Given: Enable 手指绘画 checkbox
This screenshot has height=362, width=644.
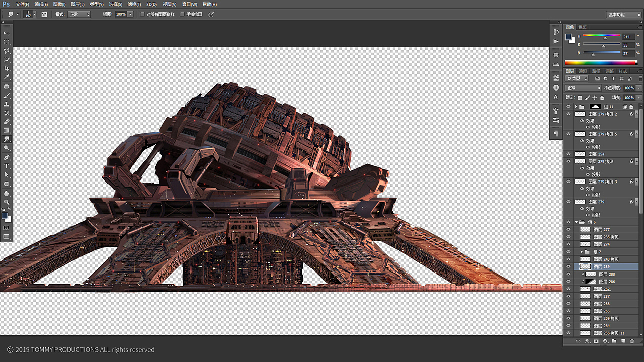Looking at the screenshot, I should pos(182,14).
